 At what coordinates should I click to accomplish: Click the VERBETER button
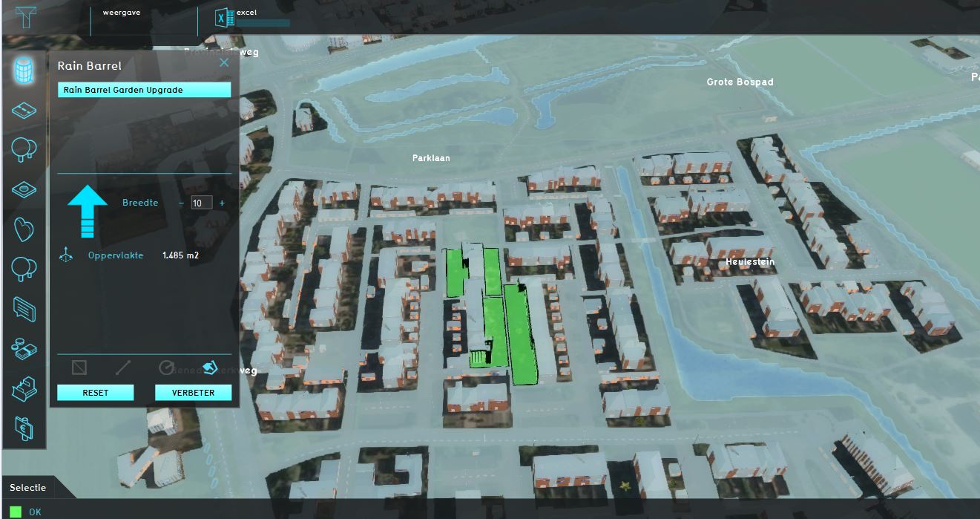coord(193,393)
